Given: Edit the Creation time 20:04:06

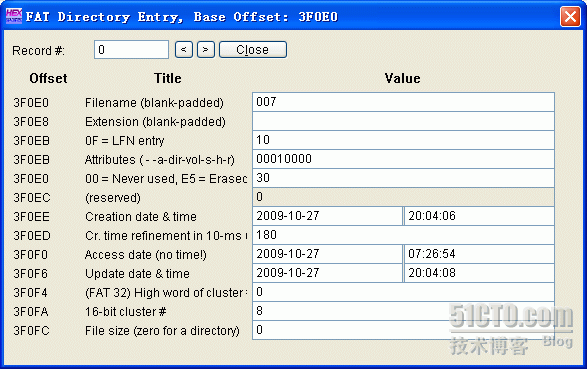Looking at the screenshot, I should [x=479, y=216].
